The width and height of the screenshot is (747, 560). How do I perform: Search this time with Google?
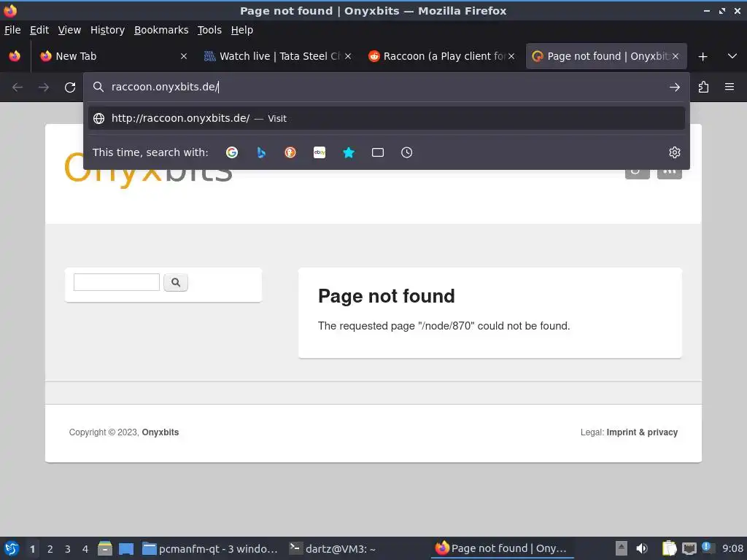click(x=232, y=152)
